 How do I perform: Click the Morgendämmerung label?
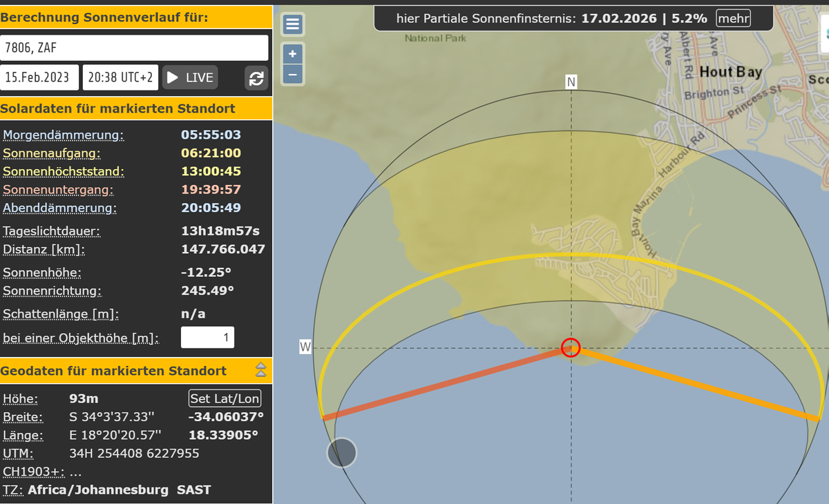click(64, 135)
